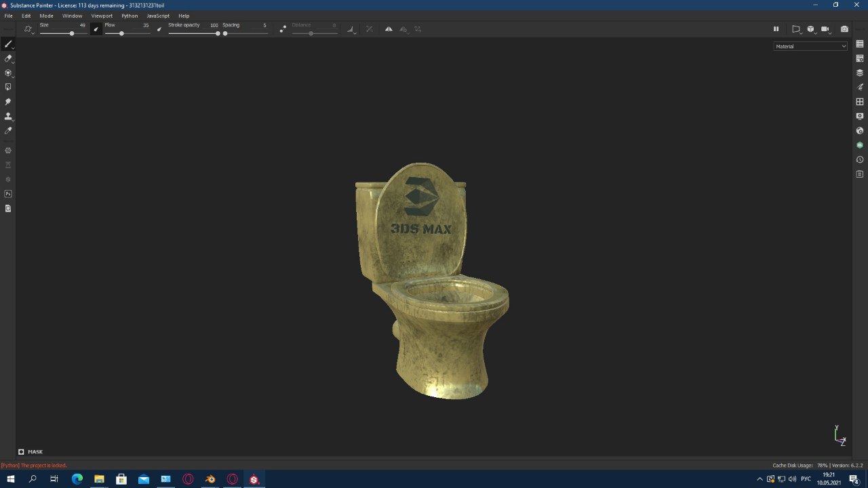
Task: Open the Mode menu
Action: coord(46,16)
